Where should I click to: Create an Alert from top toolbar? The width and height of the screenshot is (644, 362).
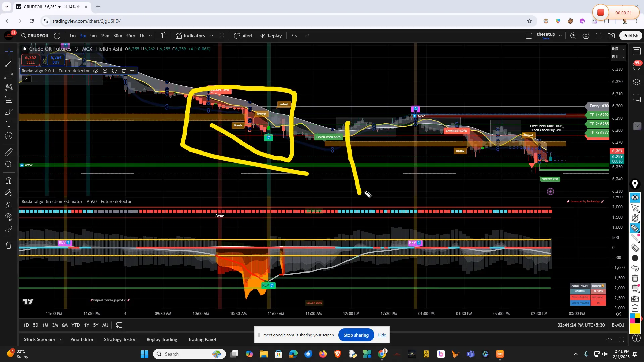tap(244, 36)
